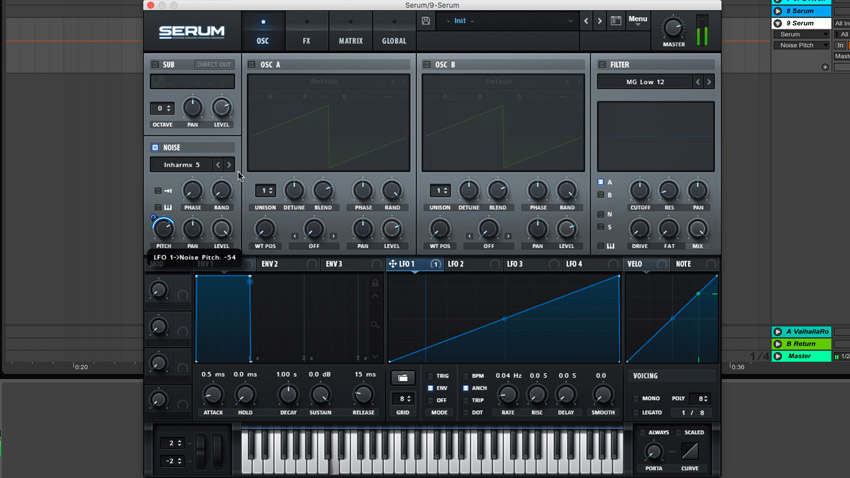Enable OSC A power switch
The height and width of the screenshot is (478, 850).
(x=252, y=64)
